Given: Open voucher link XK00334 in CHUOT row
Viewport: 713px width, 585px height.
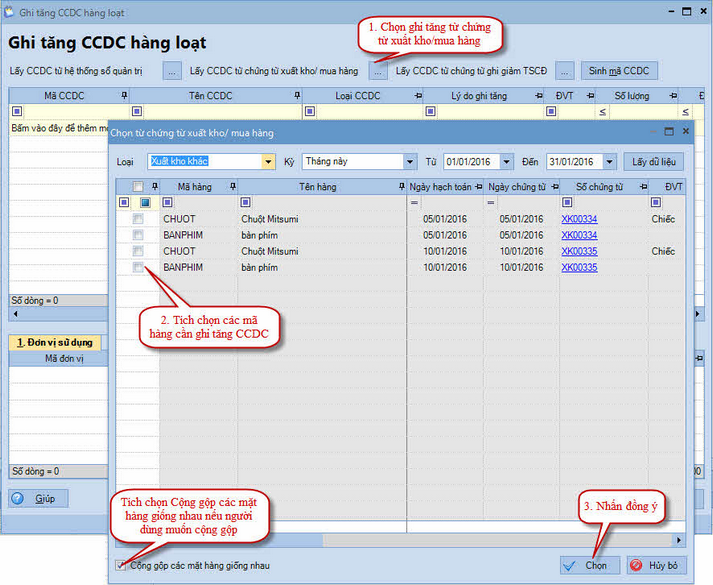Looking at the screenshot, I should pos(579,219).
